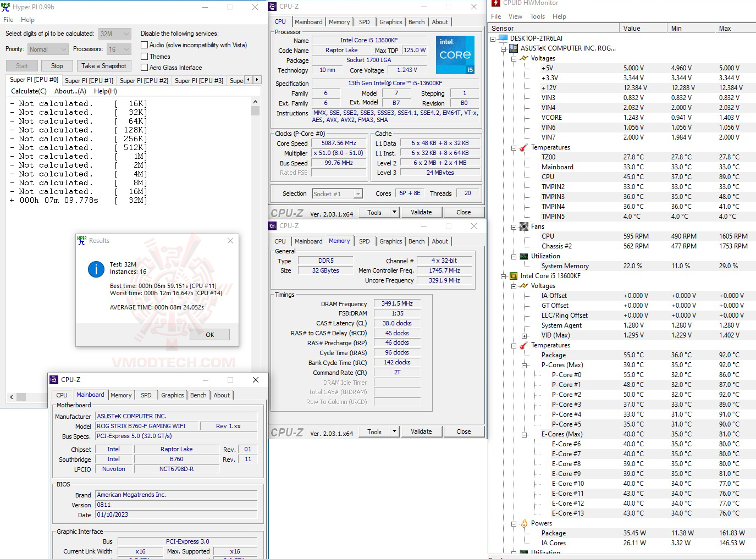
Task: Open the Calculate(C) menu
Action: [29, 91]
